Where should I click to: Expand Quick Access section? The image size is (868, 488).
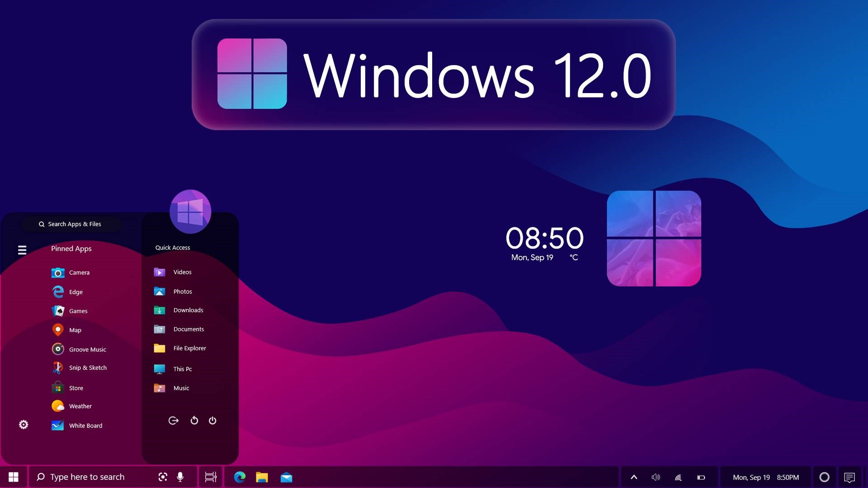172,247
